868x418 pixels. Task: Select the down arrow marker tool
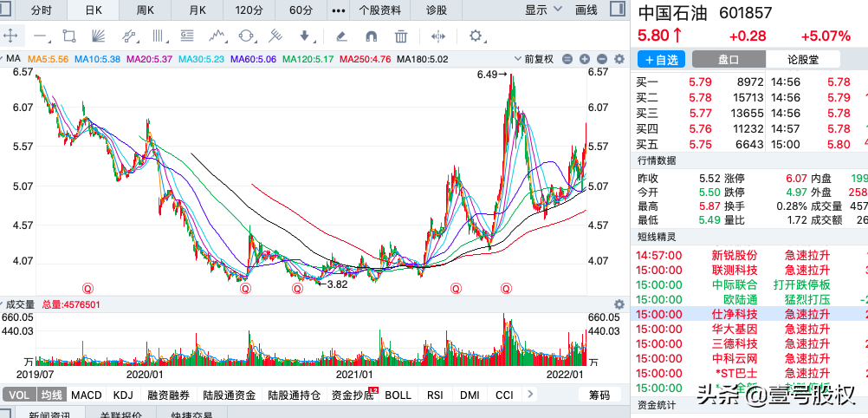[x=304, y=36]
